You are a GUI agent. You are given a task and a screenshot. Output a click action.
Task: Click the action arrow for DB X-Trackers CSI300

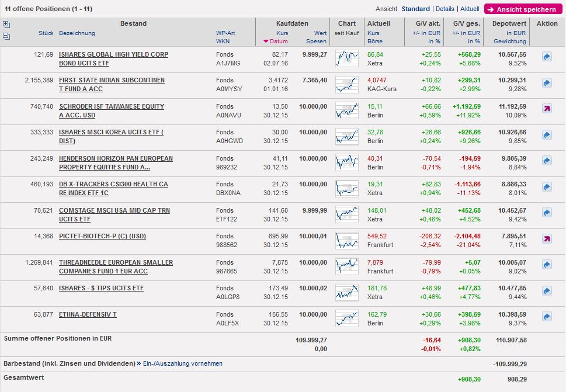547,187
